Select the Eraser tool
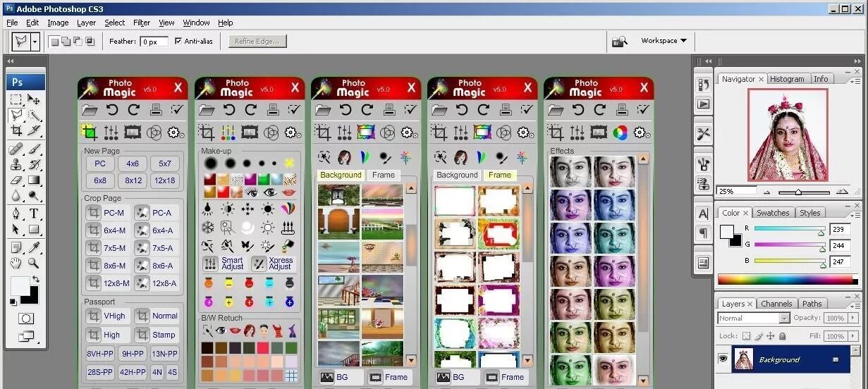This screenshot has width=868, height=389. (x=16, y=180)
